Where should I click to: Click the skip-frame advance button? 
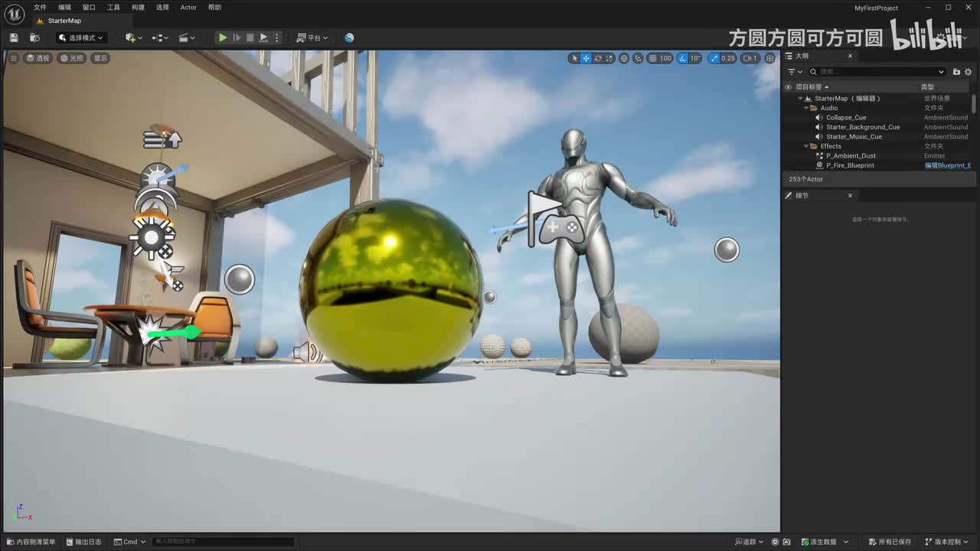(237, 37)
